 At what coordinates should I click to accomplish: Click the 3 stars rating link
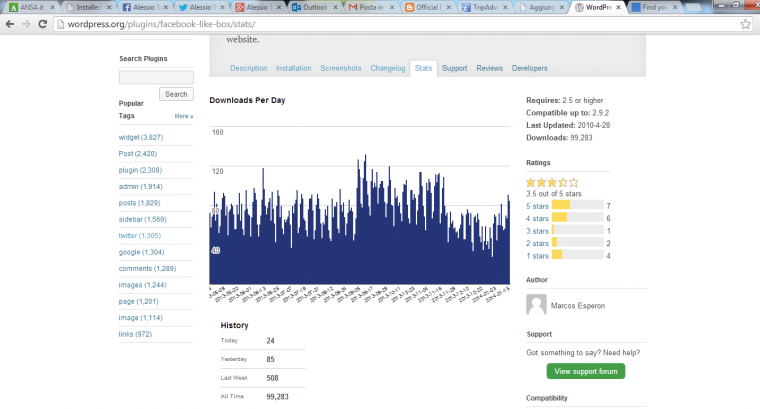point(538,231)
